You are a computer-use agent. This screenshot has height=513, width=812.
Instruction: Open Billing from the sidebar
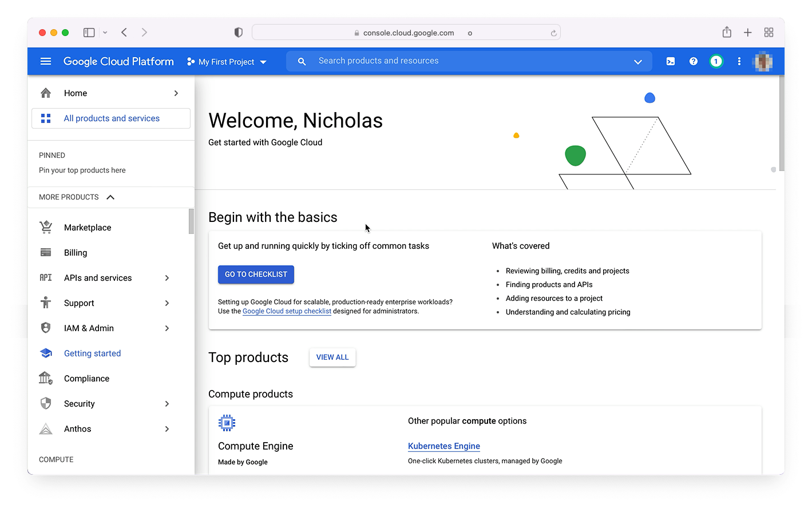(76, 252)
